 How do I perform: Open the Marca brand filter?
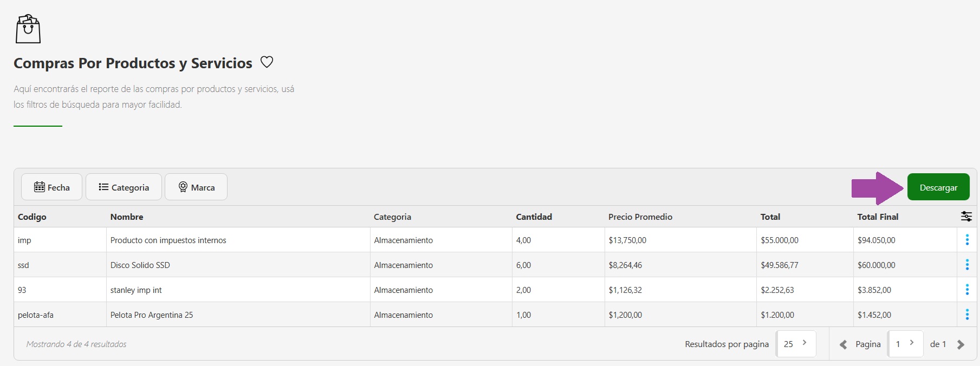196,187
